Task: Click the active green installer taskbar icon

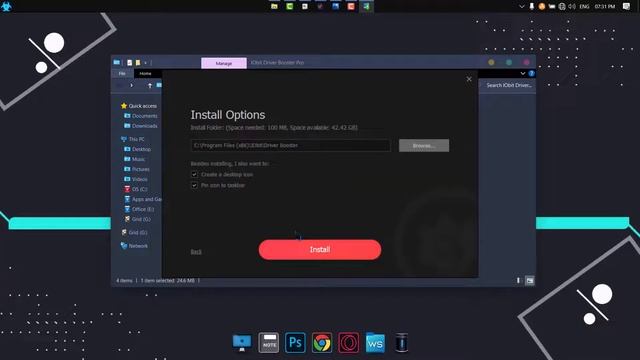Action: [366, 6]
